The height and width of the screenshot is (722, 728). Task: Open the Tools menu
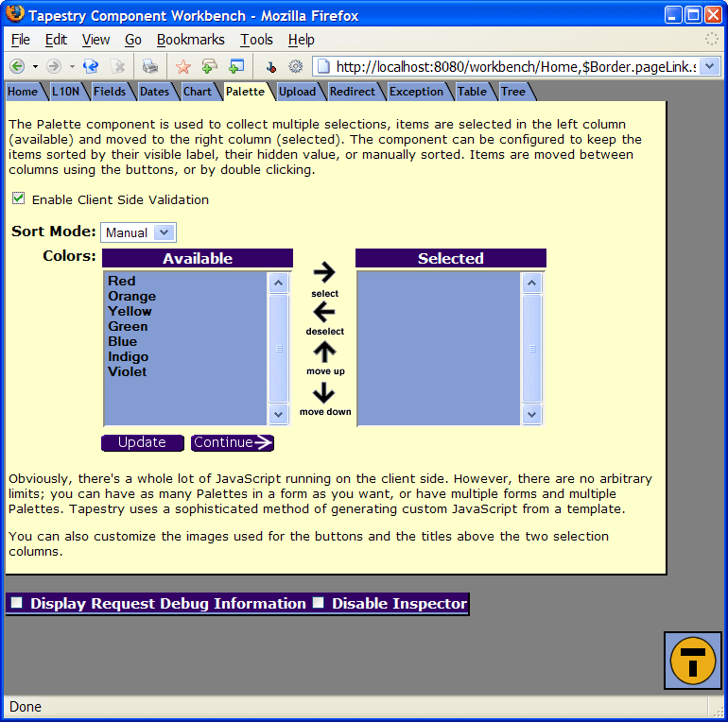point(256,40)
